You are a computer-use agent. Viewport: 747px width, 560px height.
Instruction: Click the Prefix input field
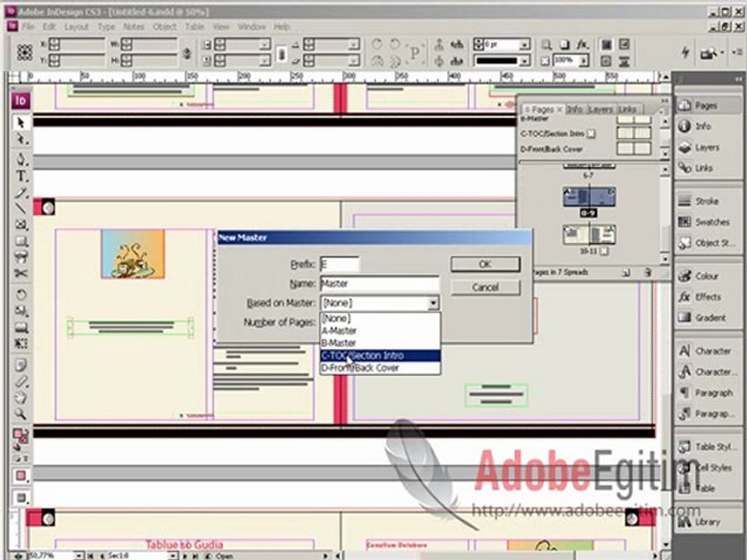[x=340, y=264]
